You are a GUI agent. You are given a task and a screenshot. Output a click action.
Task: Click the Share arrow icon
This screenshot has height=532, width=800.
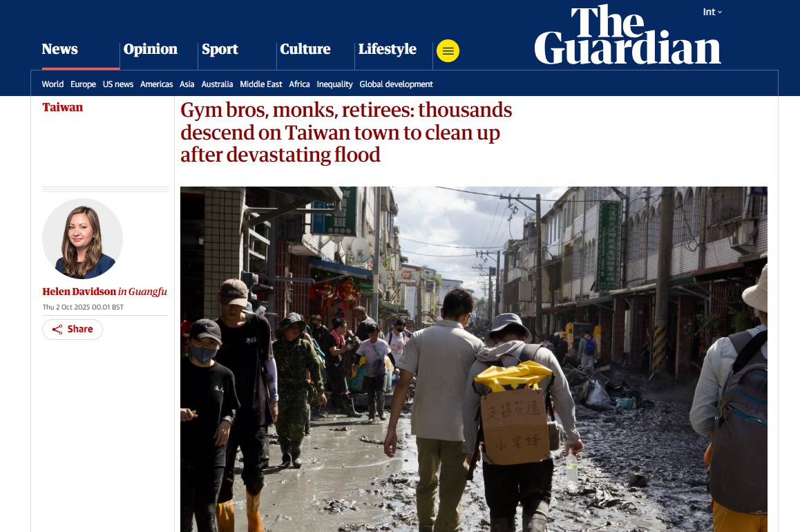tap(57, 330)
